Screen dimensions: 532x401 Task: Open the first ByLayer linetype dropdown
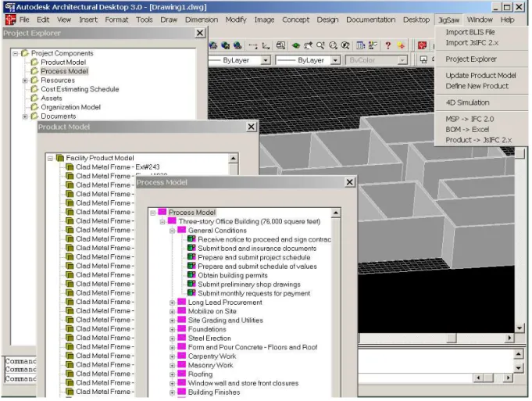coord(266,60)
